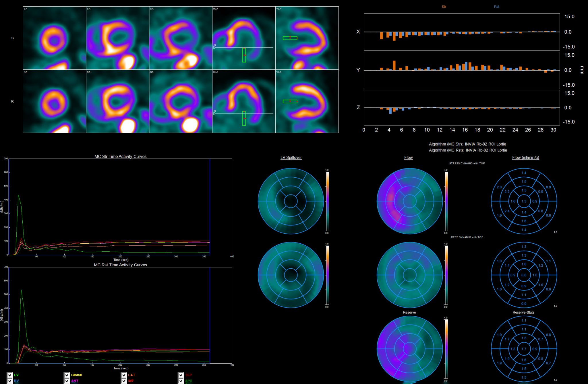Click the stress Flow color scale bar
Viewport: 588px width, 384px height.
(446, 201)
